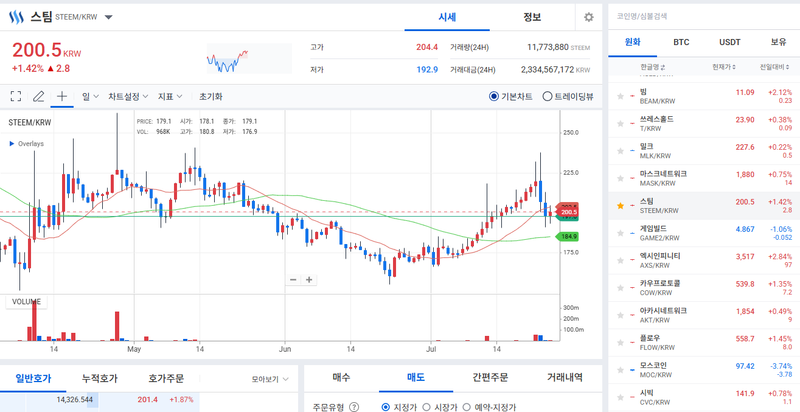Favorite star for MLK/KRW row
The image size is (800, 412).
(620, 151)
